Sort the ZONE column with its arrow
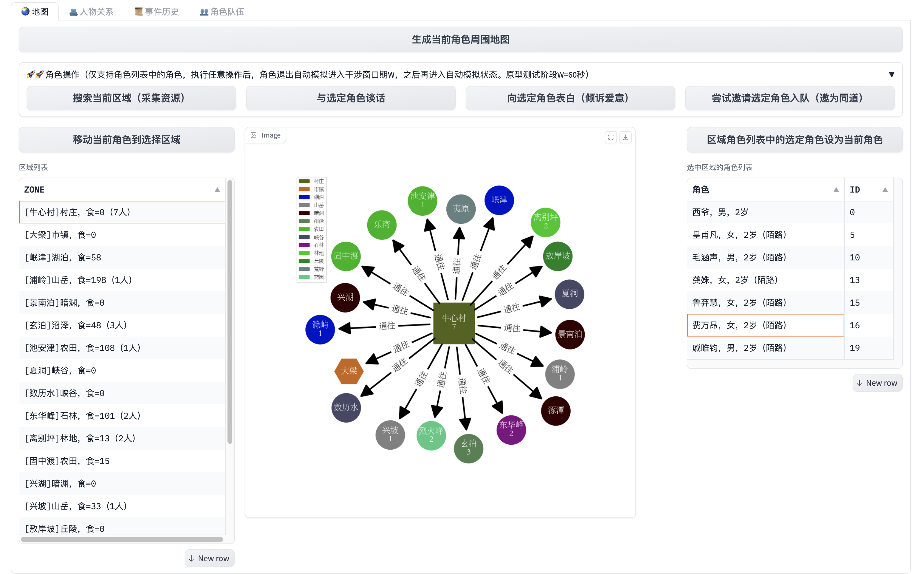This screenshot has height=574, width=924. pos(217,189)
